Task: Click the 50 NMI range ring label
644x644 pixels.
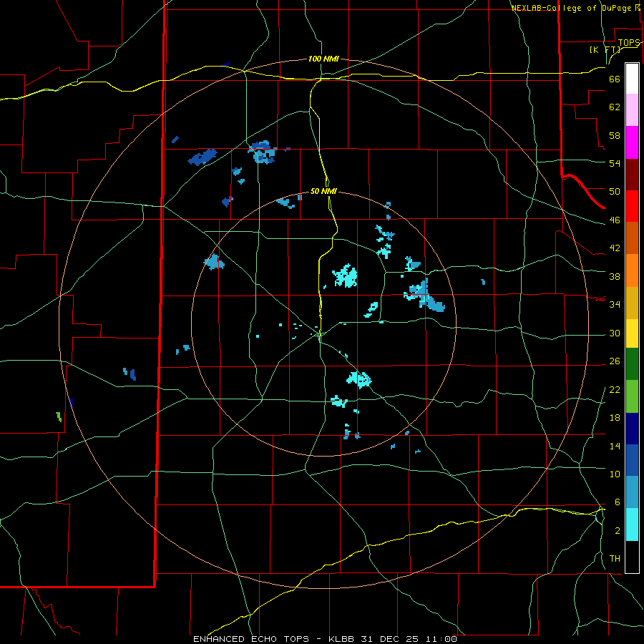Action: (x=323, y=191)
